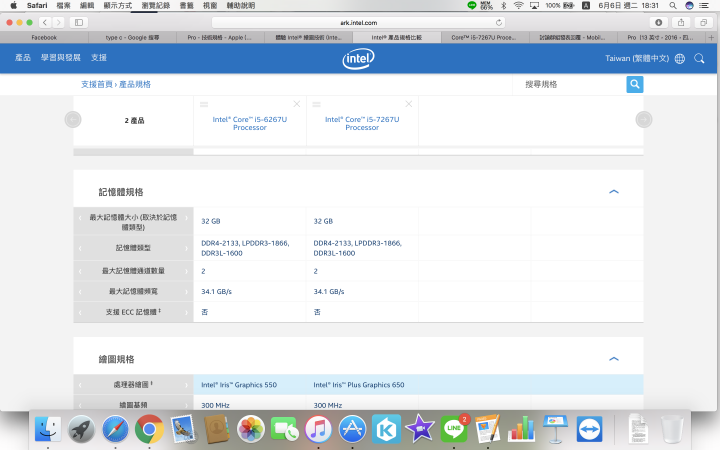Reload the ark.intel.com page
720x450 pixels.
tap(499, 22)
